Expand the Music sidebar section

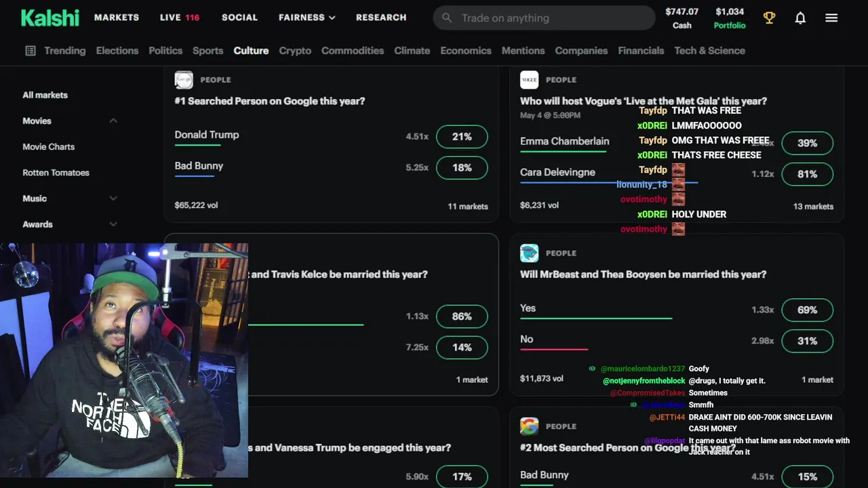[x=70, y=199]
